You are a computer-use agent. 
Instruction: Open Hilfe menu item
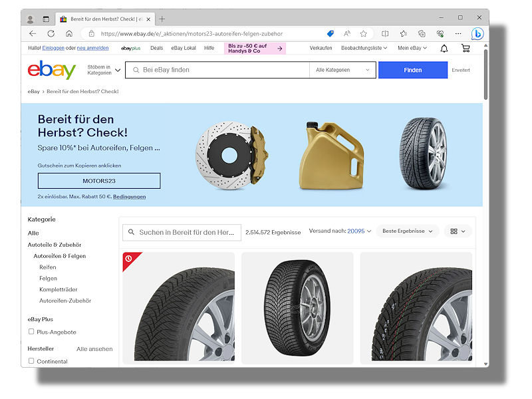point(209,48)
